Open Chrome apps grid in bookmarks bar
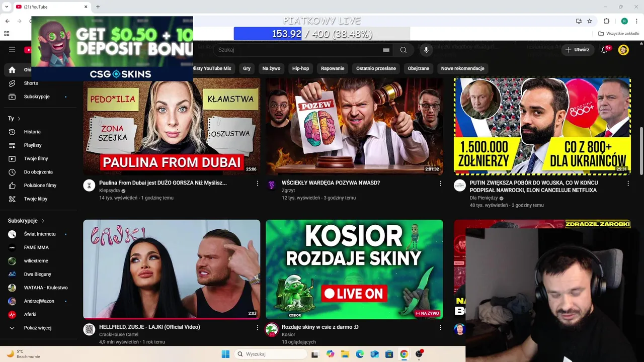 click(x=7, y=34)
